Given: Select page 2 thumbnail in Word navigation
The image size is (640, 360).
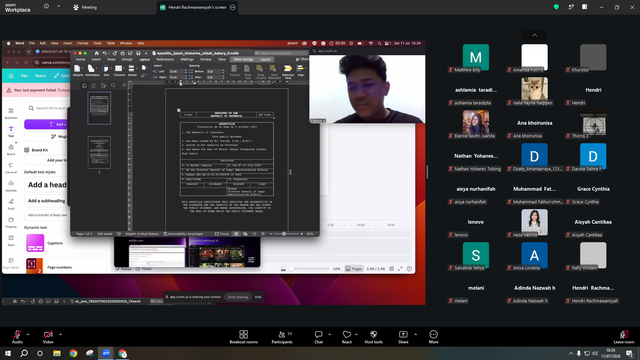Looking at the screenshot, I should pyautogui.click(x=99, y=152).
